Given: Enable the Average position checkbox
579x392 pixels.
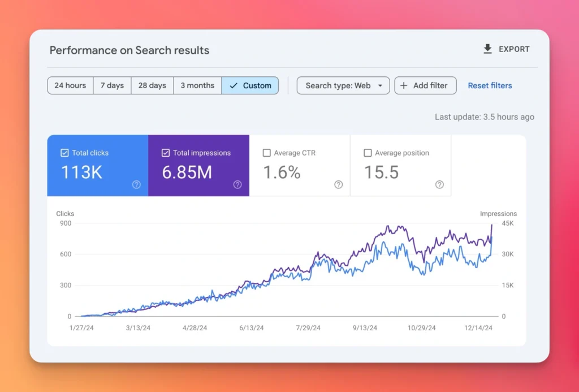Looking at the screenshot, I should 368,153.
